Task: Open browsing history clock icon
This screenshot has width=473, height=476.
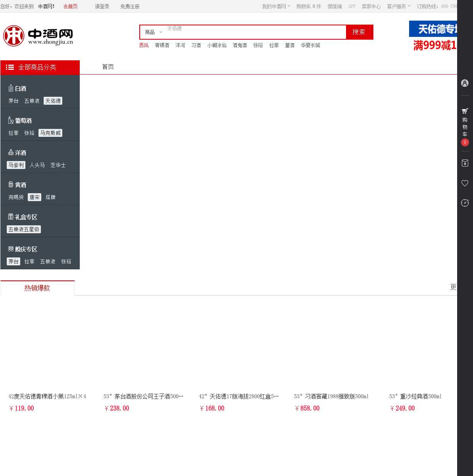Action: click(465, 203)
